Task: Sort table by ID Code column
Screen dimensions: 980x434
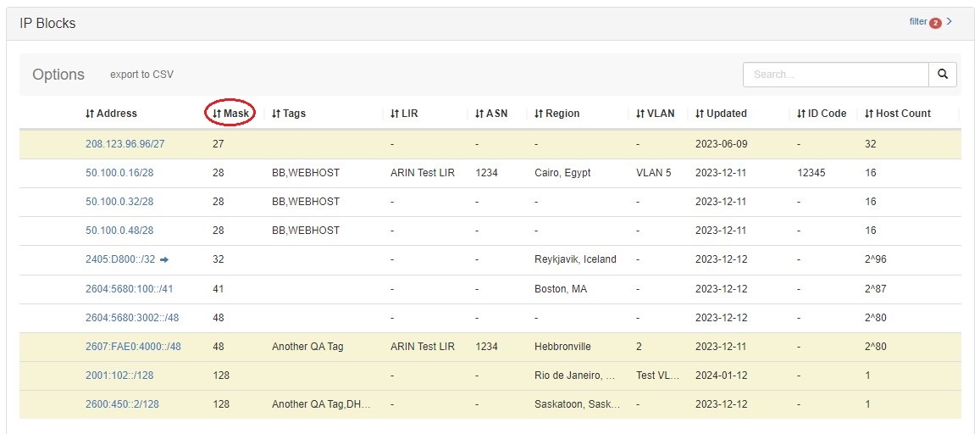Action: coord(822,114)
